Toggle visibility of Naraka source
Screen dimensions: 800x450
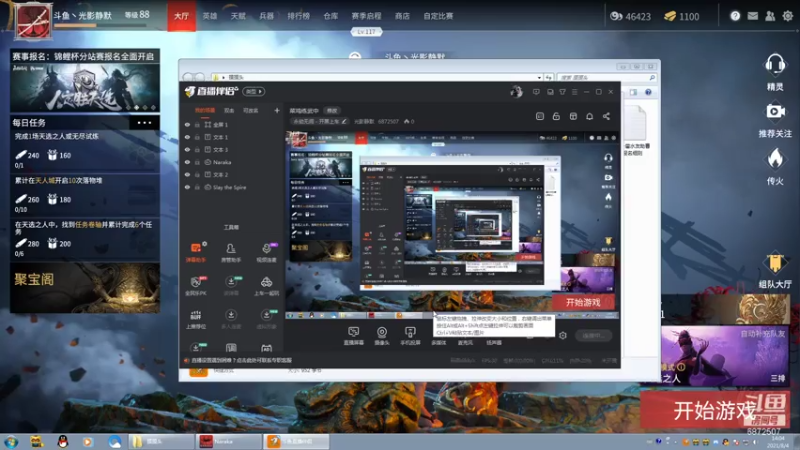coord(187,162)
